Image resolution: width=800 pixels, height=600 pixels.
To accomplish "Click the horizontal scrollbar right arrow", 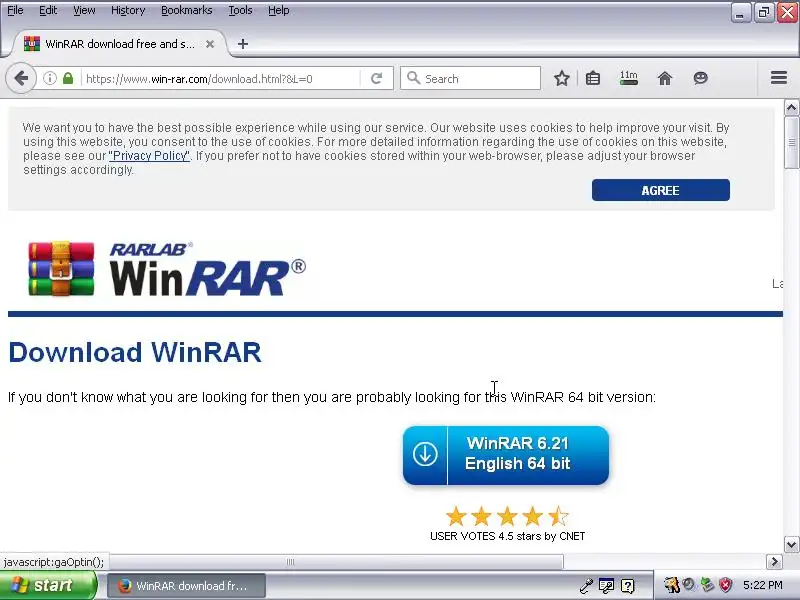I will pos(774,562).
